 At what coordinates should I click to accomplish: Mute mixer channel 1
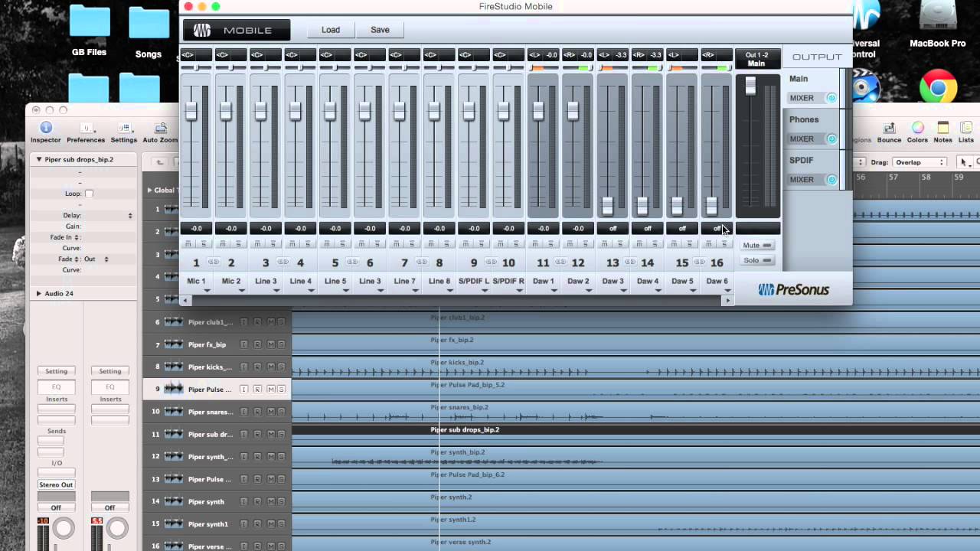[188, 244]
